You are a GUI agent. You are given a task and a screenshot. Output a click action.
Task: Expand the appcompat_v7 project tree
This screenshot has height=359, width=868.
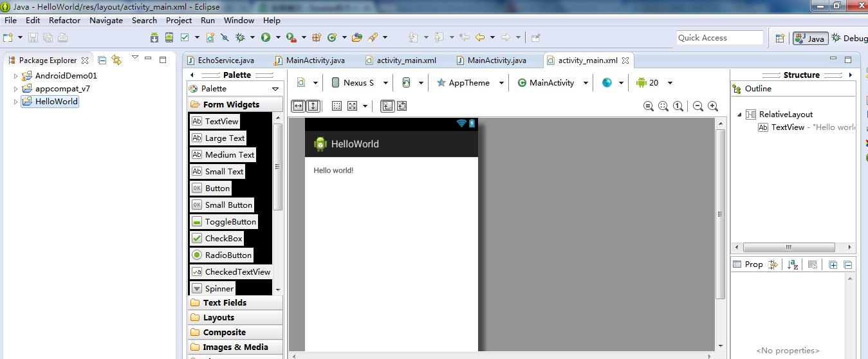click(16, 89)
